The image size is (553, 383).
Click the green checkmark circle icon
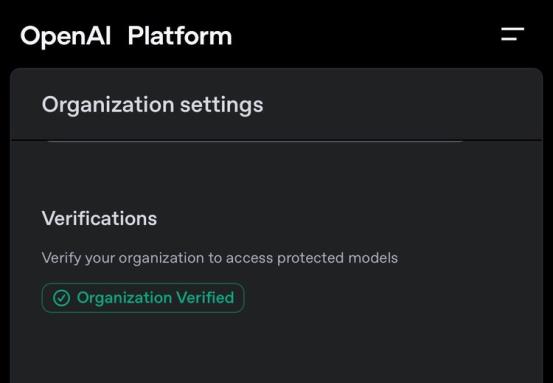(x=61, y=298)
